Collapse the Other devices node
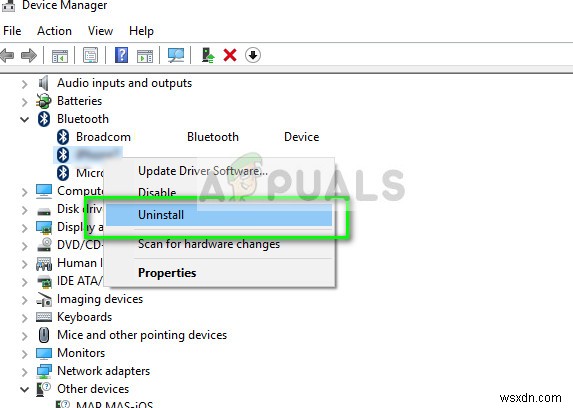 (24, 389)
